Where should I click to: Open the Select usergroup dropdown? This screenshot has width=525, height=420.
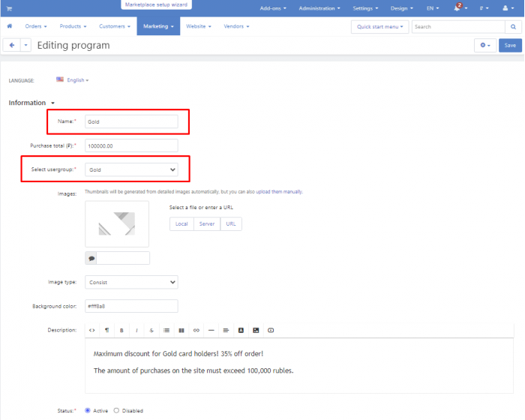pos(131,169)
